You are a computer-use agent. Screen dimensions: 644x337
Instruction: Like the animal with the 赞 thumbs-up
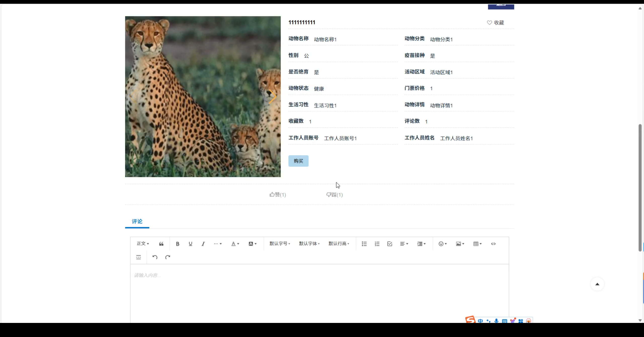[277, 195]
